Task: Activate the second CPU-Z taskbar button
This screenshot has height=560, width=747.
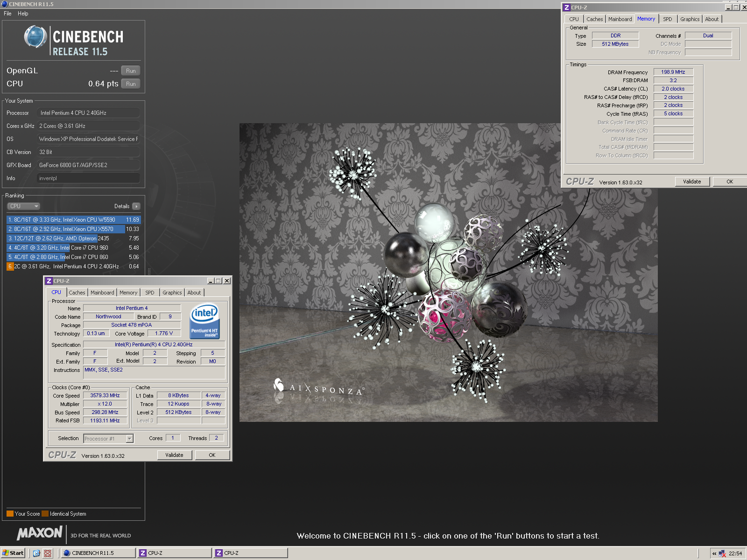Action: click(250, 553)
